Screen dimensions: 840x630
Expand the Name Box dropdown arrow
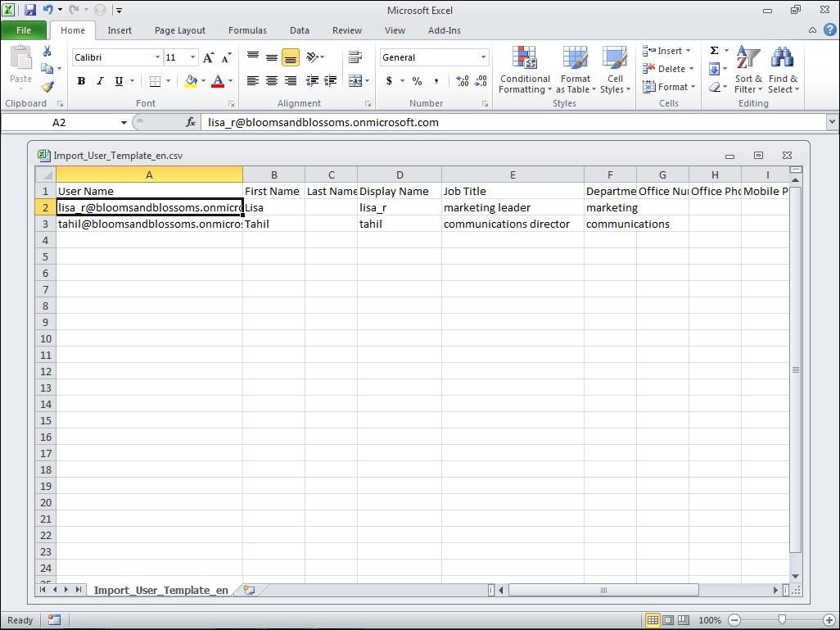pyautogui.click(x=124, y=123)
